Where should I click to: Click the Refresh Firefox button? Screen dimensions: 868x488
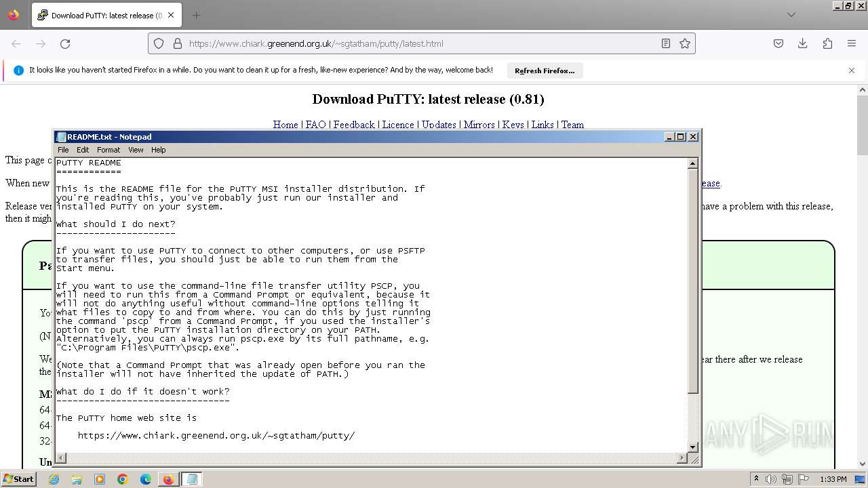point(545,70)
